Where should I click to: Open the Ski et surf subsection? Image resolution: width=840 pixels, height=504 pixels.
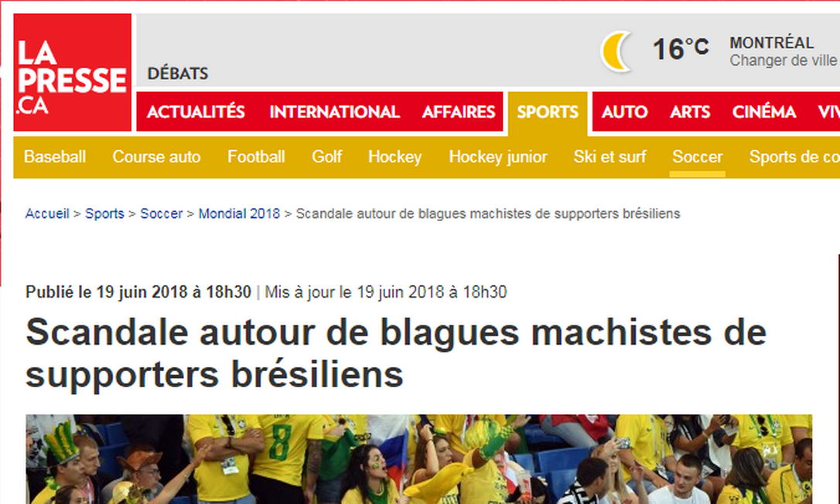pyautogui.click(x=610, y=157)
